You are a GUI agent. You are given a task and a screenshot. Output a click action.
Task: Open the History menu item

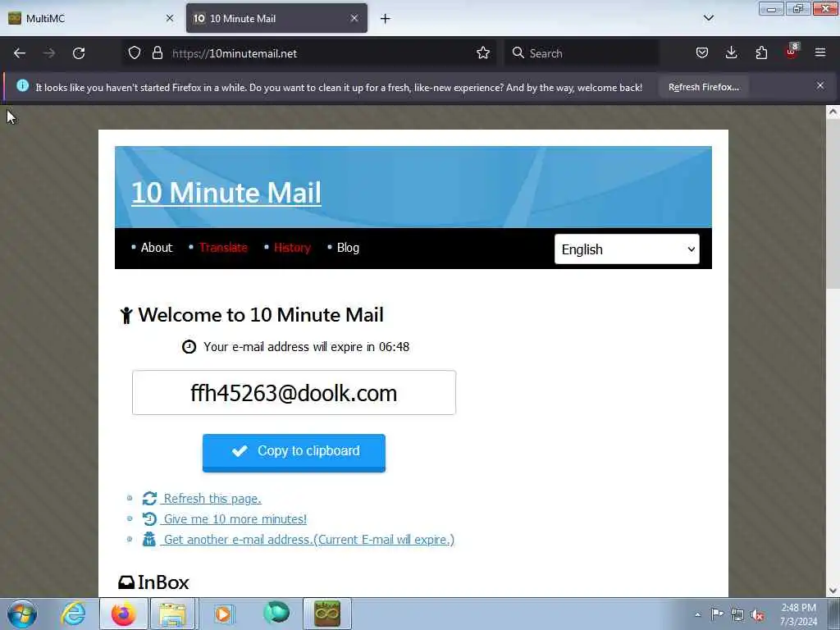coord(293,248)
